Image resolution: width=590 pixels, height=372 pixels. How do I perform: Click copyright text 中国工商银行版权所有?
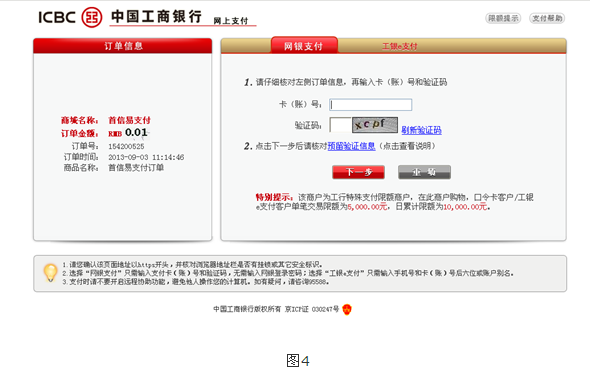click(x=247, y=309)
